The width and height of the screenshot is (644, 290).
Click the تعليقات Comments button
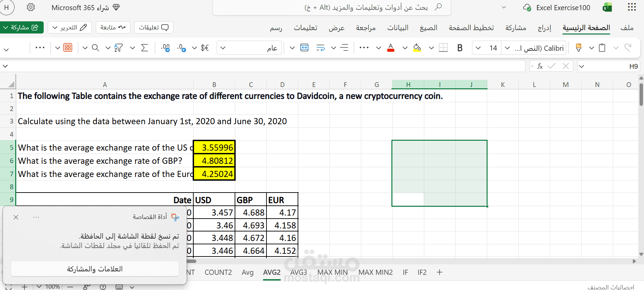[x=154, y=27]
